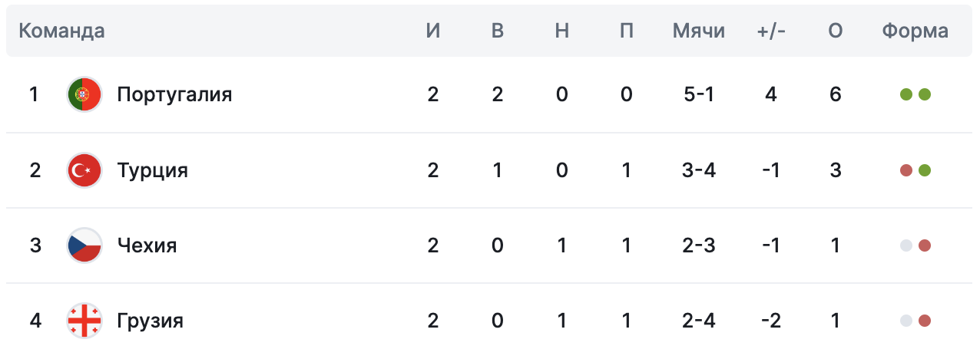Click the Portugal flag icon
This screenshot has height=359, width=980.
point(84,94)
